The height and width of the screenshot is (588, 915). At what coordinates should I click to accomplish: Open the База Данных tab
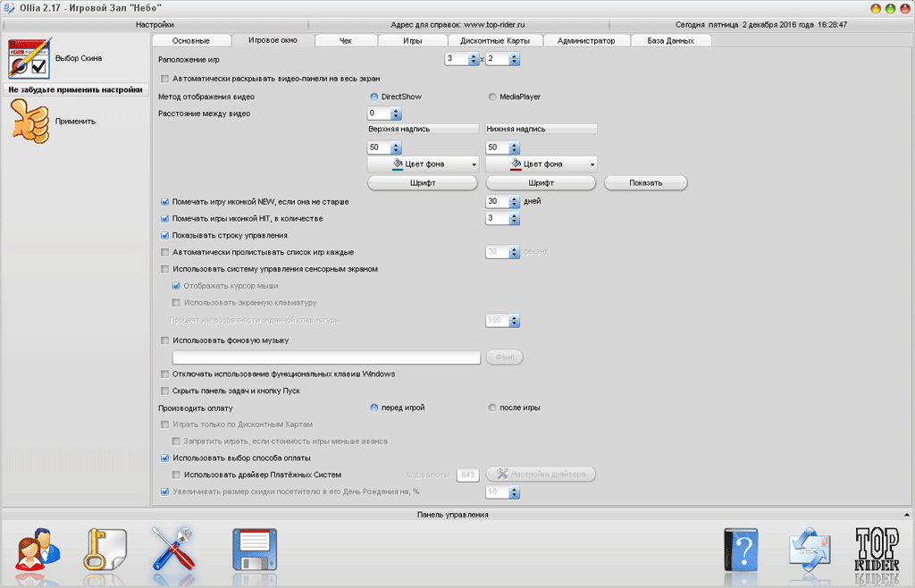tap(670, 41)
